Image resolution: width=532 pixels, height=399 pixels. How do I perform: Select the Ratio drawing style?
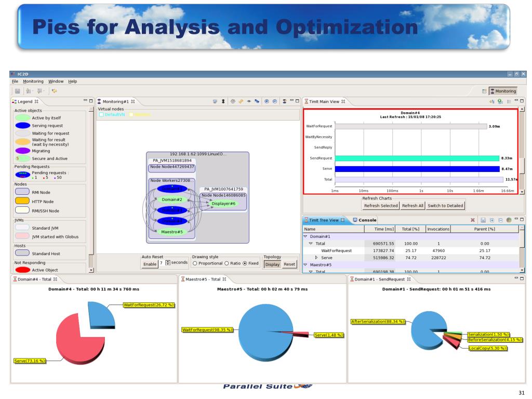[227, 263]
